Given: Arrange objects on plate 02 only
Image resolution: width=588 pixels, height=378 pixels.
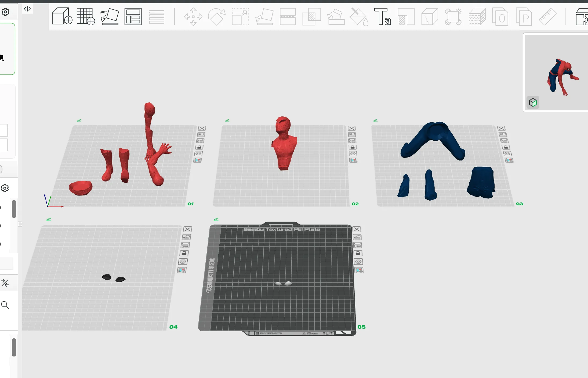Looking at the screenshot, I should point(352,141).
